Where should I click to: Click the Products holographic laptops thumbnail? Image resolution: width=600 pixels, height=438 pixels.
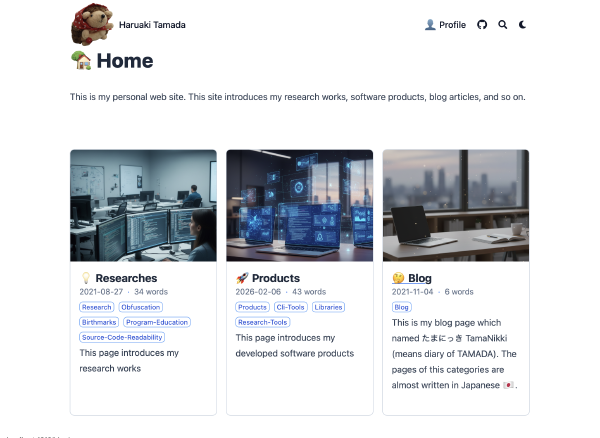coord(300,205)
